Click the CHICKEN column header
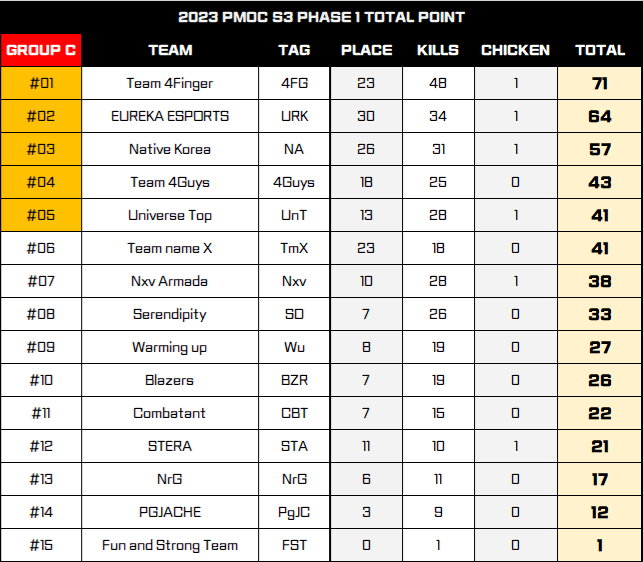643x562 pixels. tap(515, 50)
